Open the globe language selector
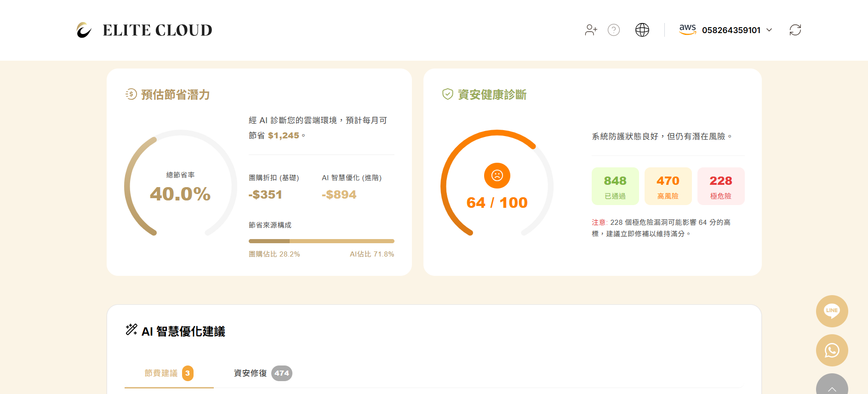Viewport: 868px width, 394px height. (642, 30)
